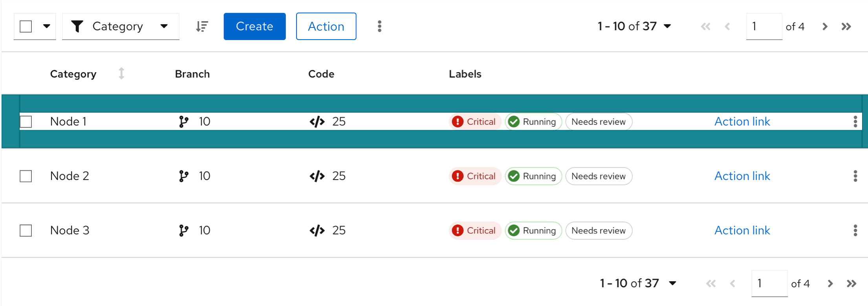Open the Category filter dropdown
This screenshot has height=306, width=868.
pyautogui.click(x=121, y=26)
